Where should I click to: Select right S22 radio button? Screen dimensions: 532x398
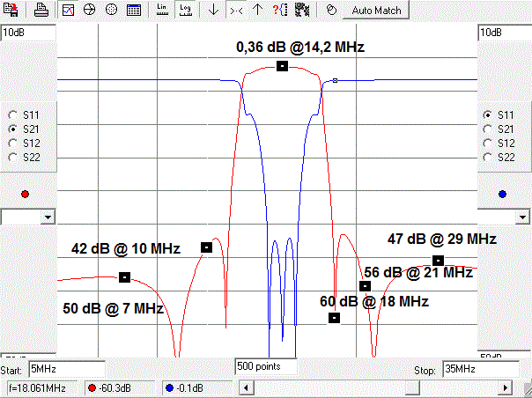[488, 157]
